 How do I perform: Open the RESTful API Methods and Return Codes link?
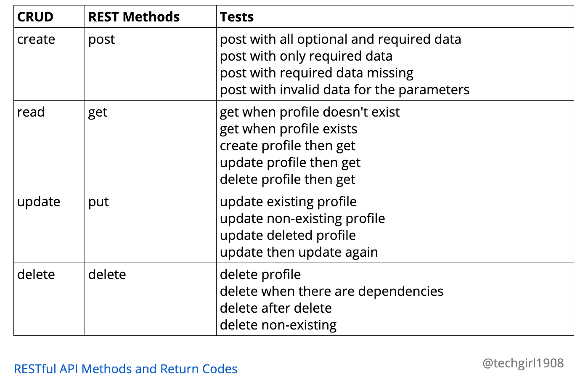(x=125, y=369)
